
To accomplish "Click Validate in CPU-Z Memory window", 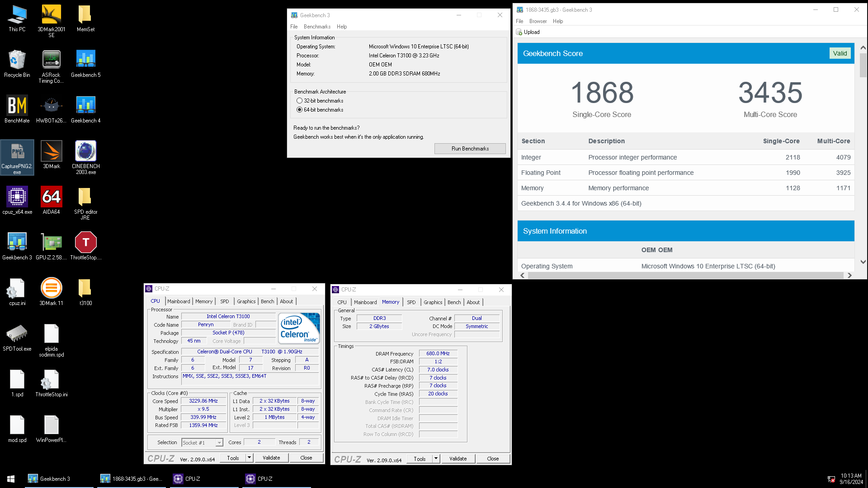I will [x=458, y=459].
